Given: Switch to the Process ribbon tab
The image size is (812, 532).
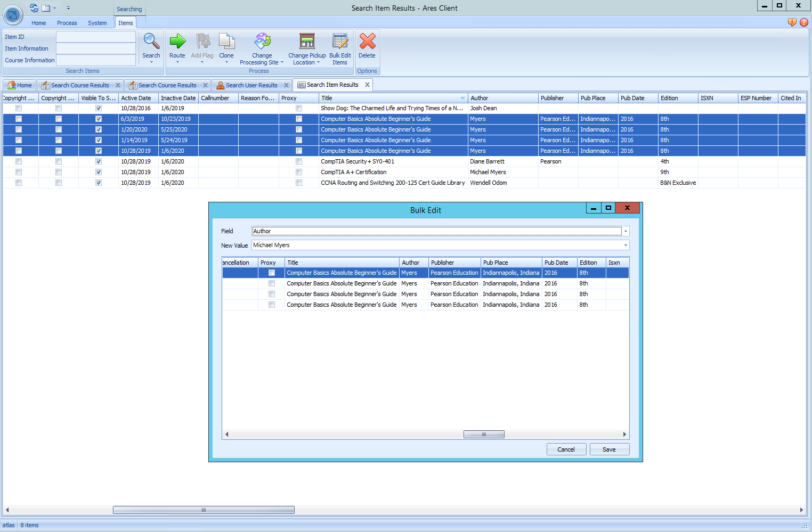Looking at the screenshot, I should click(x=67, y=23).
